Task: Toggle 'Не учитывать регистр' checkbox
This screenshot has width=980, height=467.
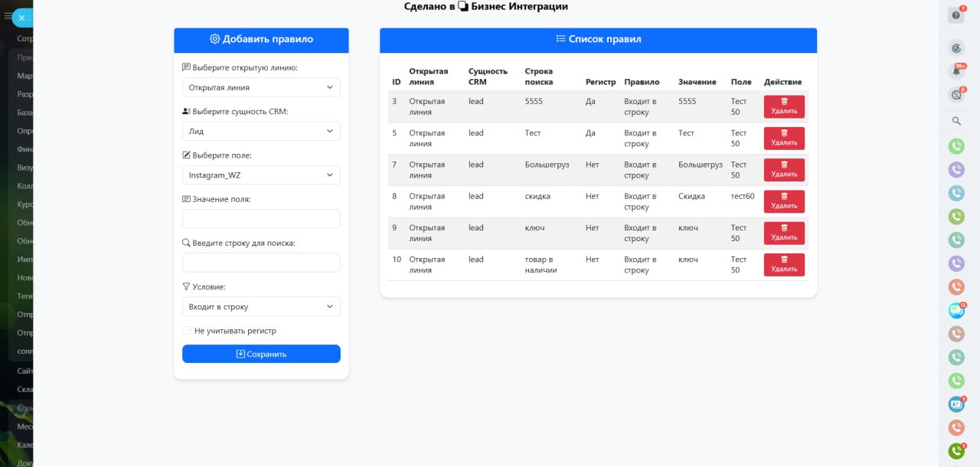Action: pyautogui.click(x=187, y=331)
